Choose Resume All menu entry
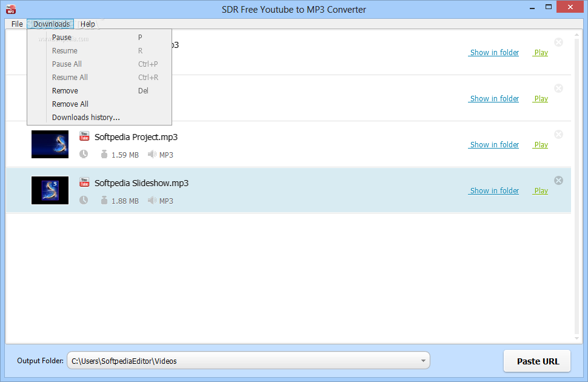588x382 pixels. [99, 77]
